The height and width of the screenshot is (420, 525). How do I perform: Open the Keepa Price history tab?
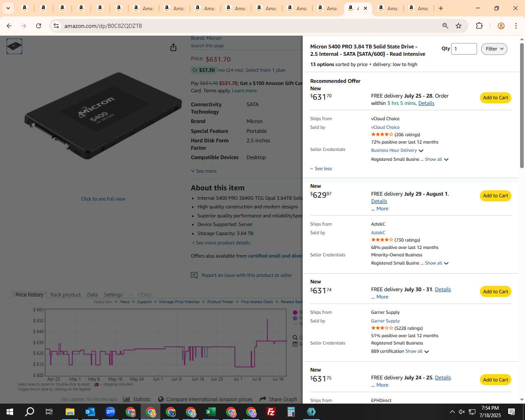pos(29,294)
